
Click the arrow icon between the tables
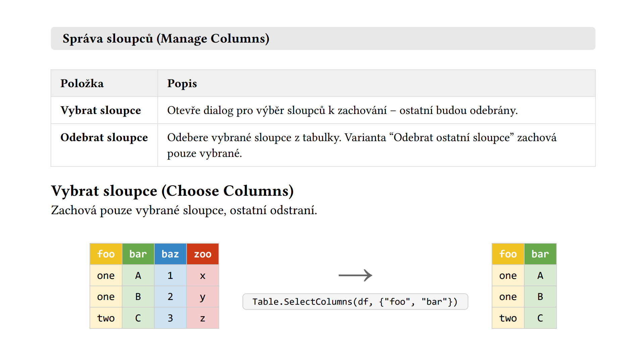(x=355, y=275)
